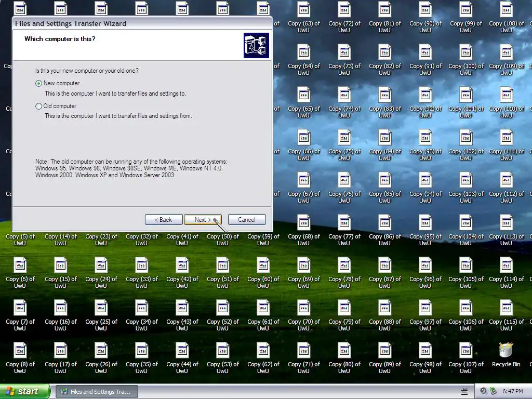Select the Copy (99) of UwU file icon

point(466,10)
